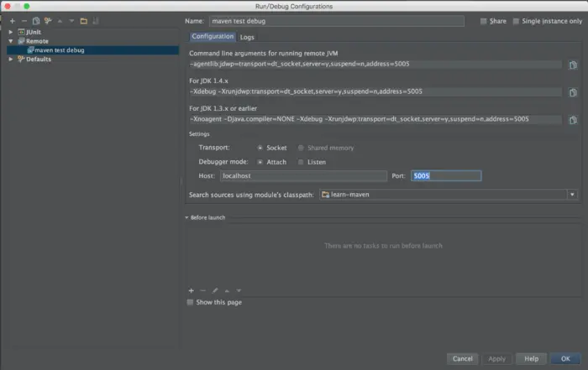Image resolution: width=588 pixels, height=370 pixels.
Task: Open the module classpath dropdown arrow
Action: [x=572, y=195]
